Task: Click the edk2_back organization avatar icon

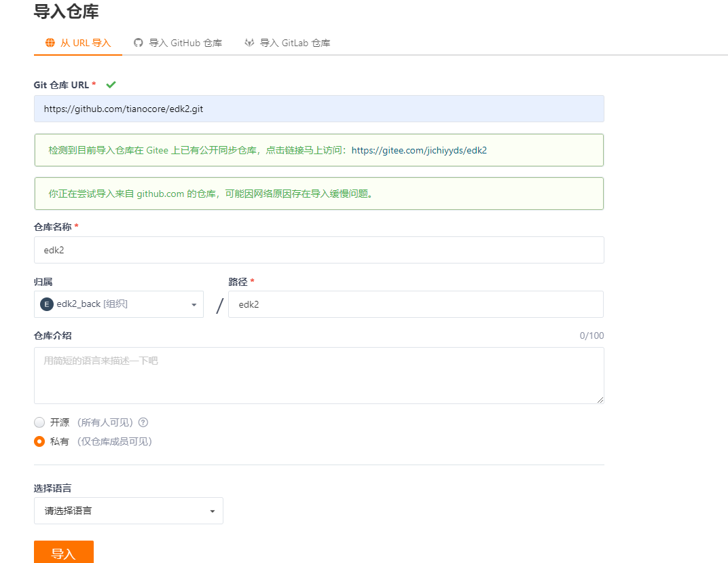Action: [47, 304]
